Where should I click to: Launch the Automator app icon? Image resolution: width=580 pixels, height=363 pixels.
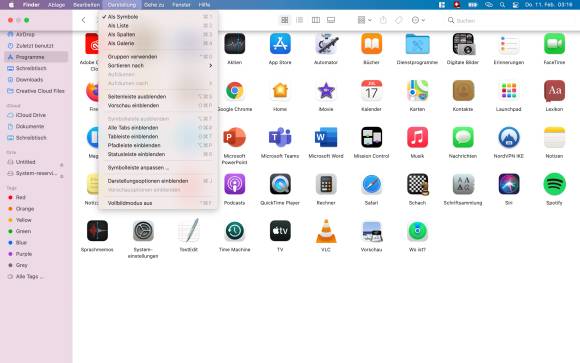[326, 44]
